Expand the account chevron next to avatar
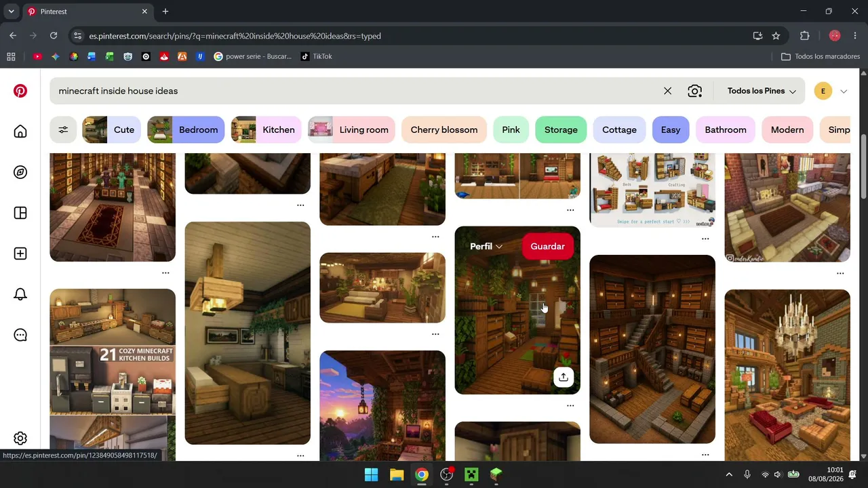868x488 pixels. pos(844,91)
